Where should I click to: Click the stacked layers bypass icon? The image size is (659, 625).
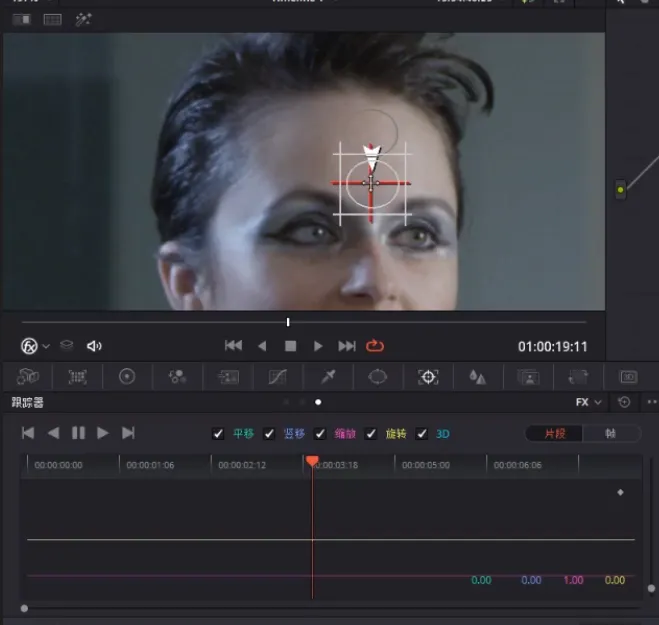(x=66, y=345)
